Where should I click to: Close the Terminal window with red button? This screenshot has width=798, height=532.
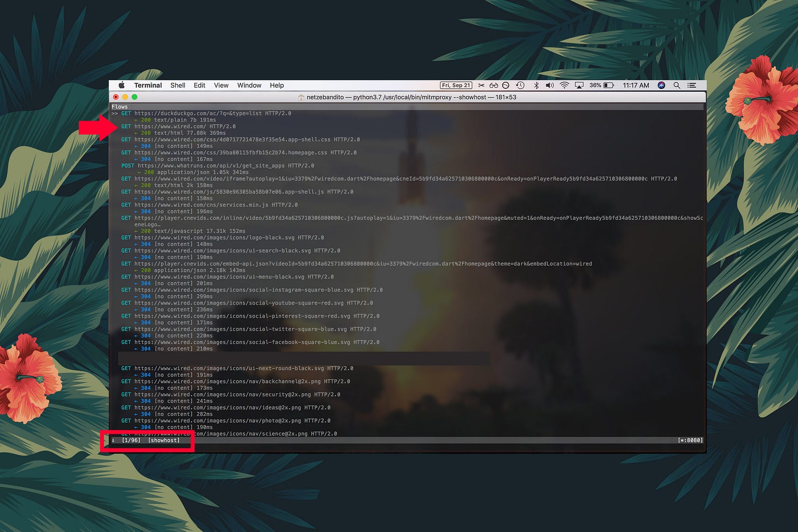point(116,97)
